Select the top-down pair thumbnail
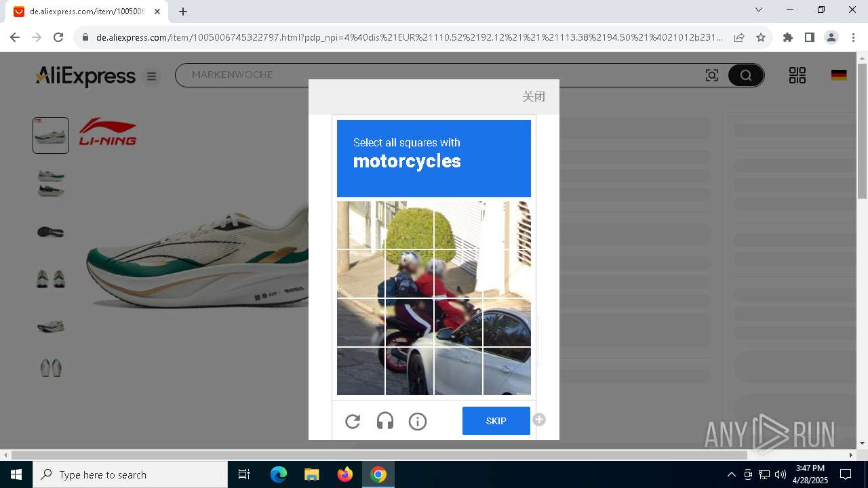 click(51, 368)
